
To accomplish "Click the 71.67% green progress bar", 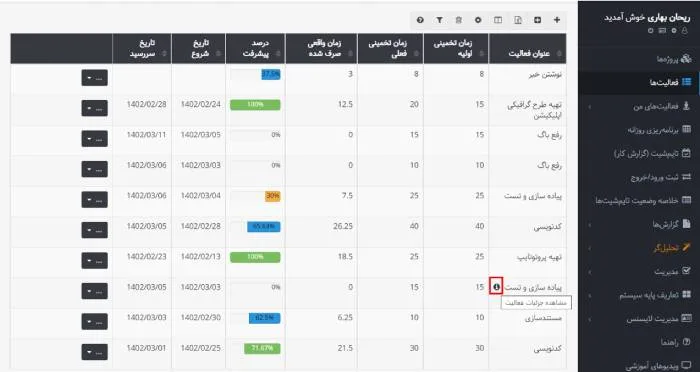I will [262, 348].
